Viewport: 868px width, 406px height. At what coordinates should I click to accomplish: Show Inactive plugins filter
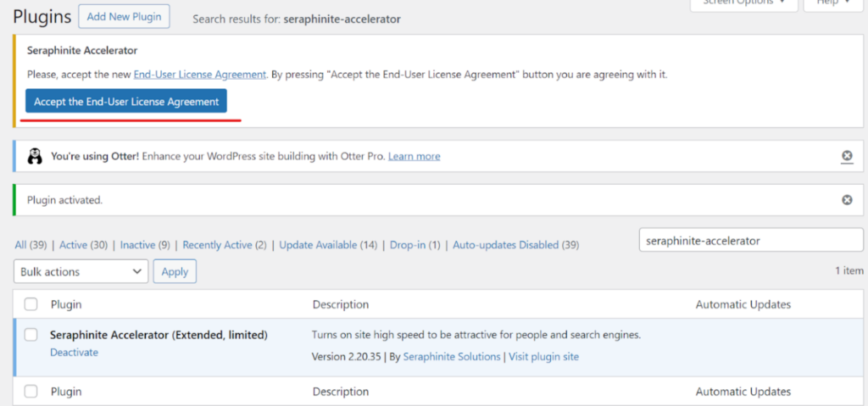[x=138, y=245]
